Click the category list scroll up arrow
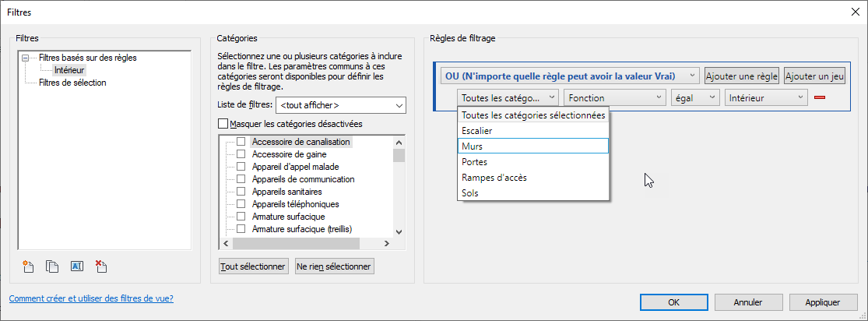The image size is (868, 321). (399, 142)
